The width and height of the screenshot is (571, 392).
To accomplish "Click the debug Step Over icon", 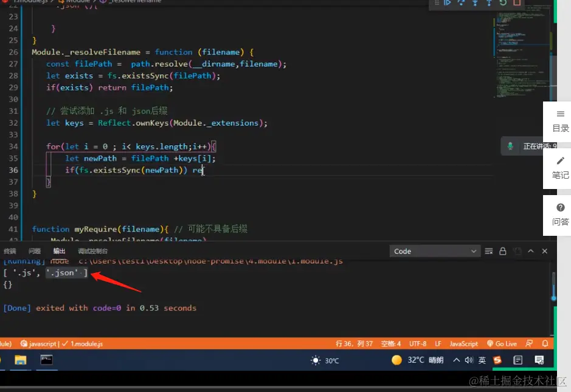I will 461,2.
